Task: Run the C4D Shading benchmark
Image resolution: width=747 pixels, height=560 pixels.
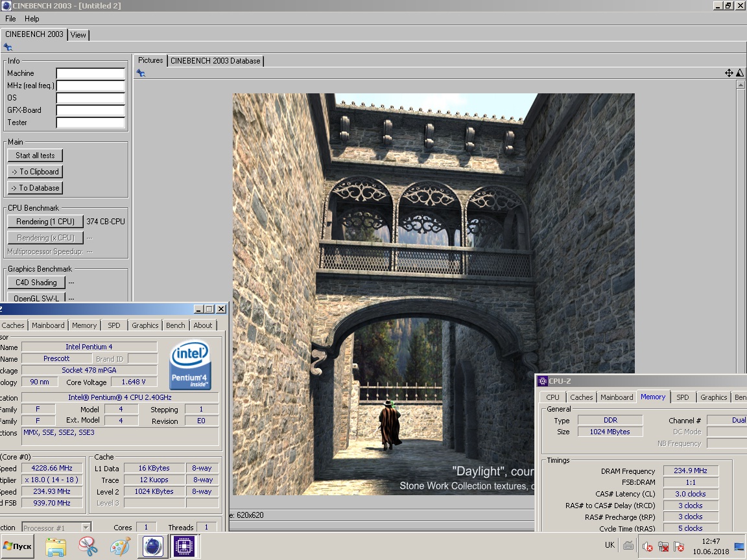Action: coord(36,283)
